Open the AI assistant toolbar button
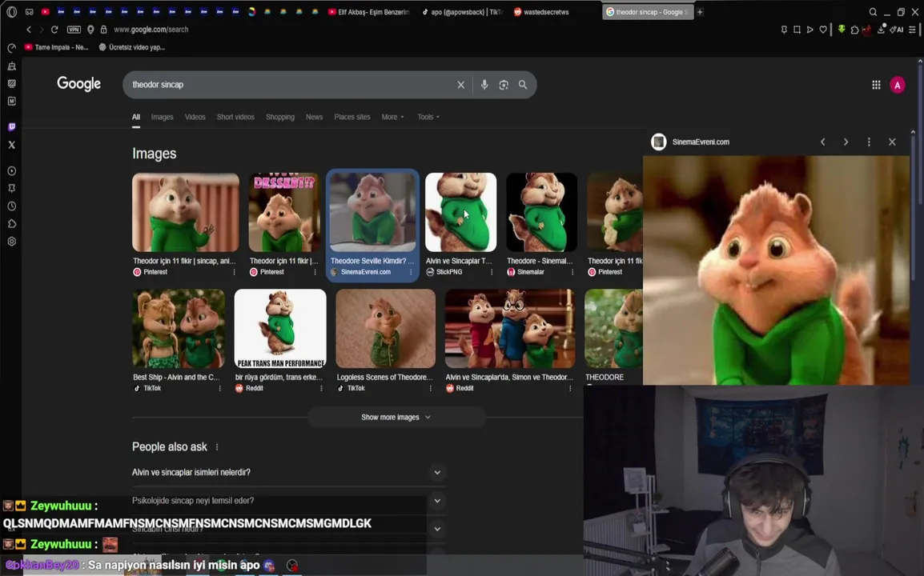 (897, 30)
